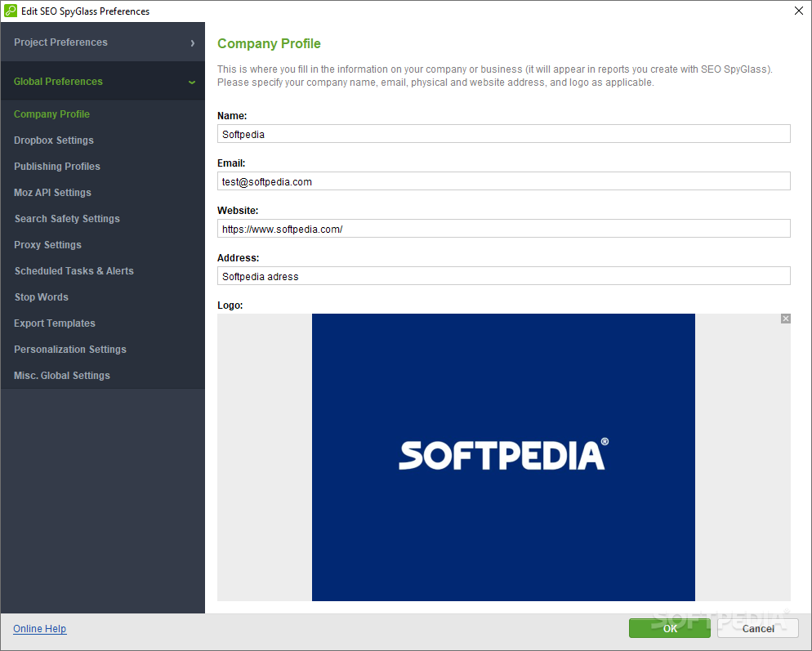Confirm with the OK button
This screenshot has width=812, height=651.
[670, 628]
